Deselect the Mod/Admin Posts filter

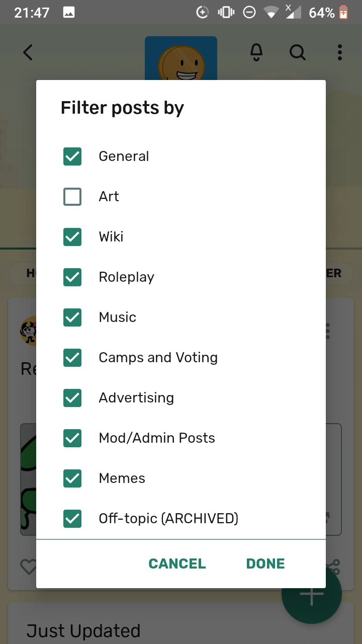(x=72, y=438)
